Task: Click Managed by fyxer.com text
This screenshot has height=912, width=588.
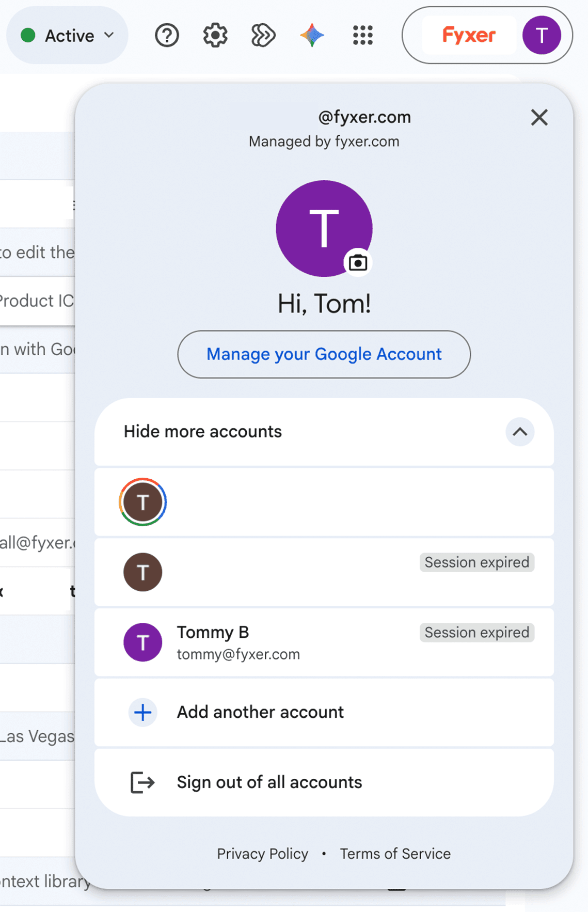Action: 324,141
